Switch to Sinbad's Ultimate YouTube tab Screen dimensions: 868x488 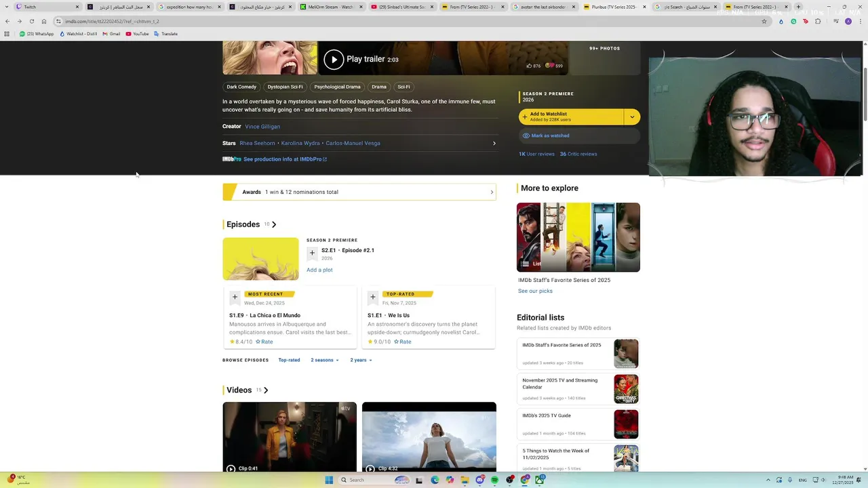click(x=401, y=7)
